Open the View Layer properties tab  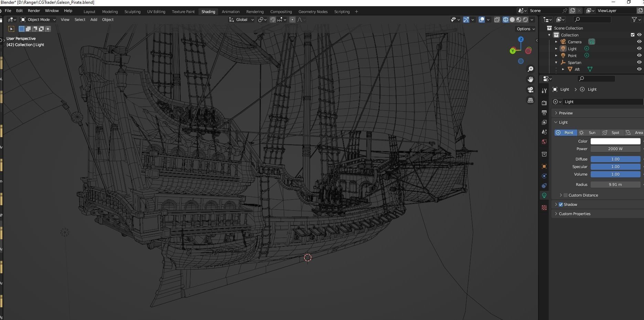point(544,122)
